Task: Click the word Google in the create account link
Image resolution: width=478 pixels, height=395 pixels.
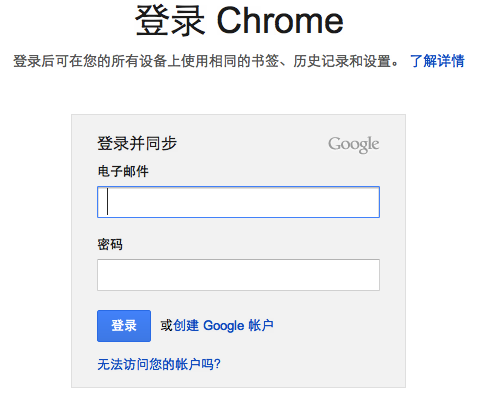Action: tap(224, 326)
